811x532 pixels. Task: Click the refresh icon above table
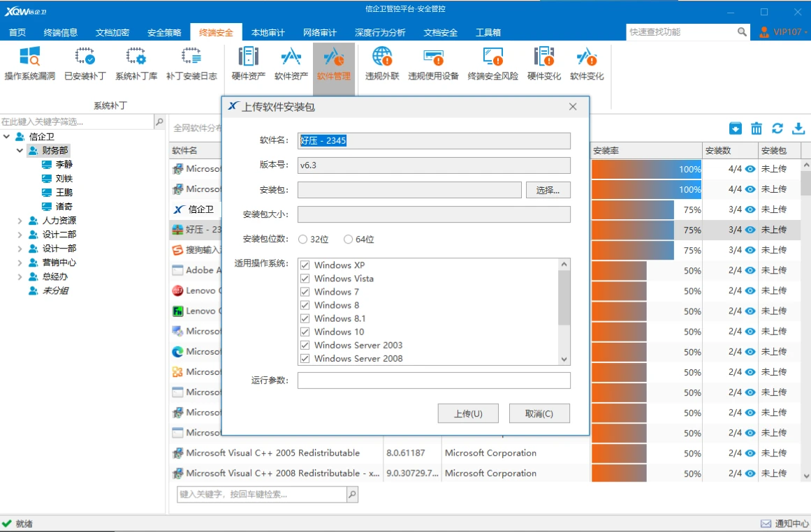[x=777, y=128]
